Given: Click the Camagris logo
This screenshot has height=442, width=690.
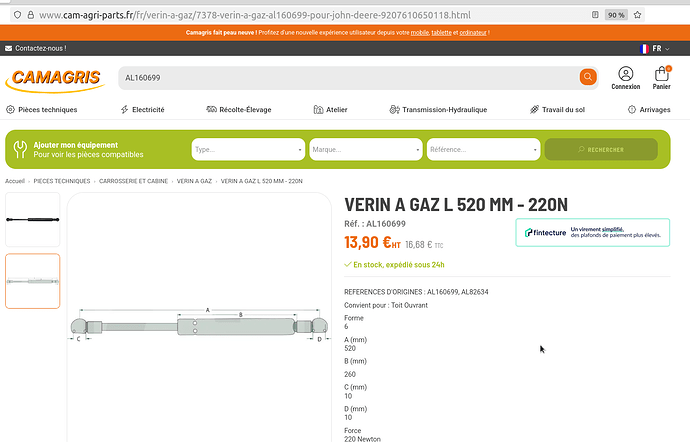Looking at the screenshot, I should [55, 79].
